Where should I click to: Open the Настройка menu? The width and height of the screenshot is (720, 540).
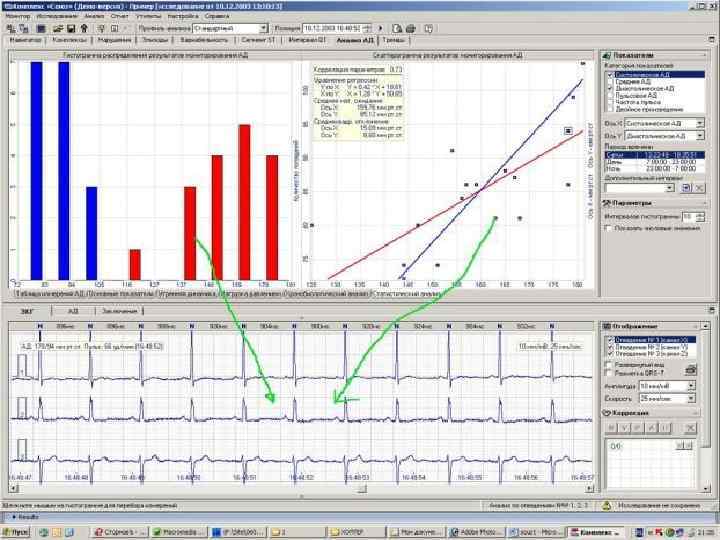183,17
